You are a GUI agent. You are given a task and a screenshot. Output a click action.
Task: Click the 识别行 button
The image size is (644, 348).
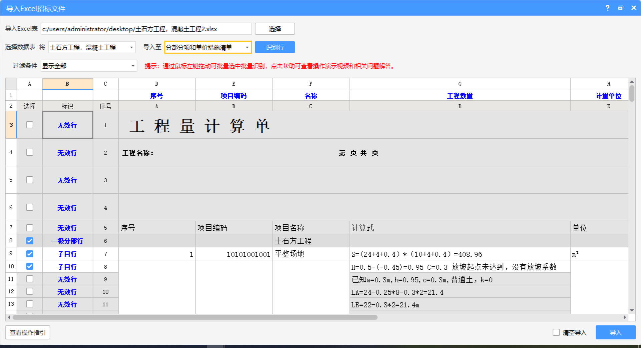pyautogui.click(x=275, y=47)
